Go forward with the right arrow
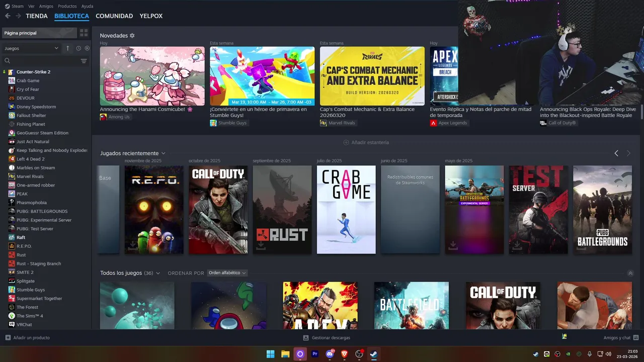This screenshot has height=362, width=644. pyautogui.click(x=18, y=16)
